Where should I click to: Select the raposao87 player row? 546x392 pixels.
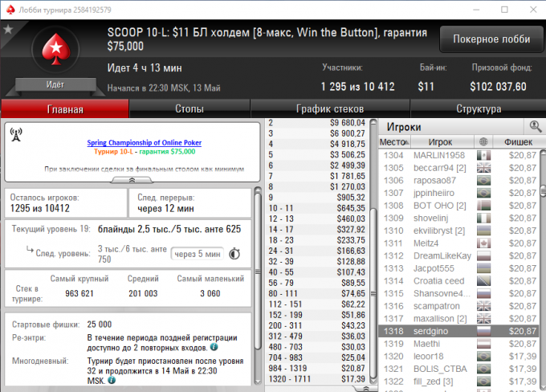click(x=458, y=180)
